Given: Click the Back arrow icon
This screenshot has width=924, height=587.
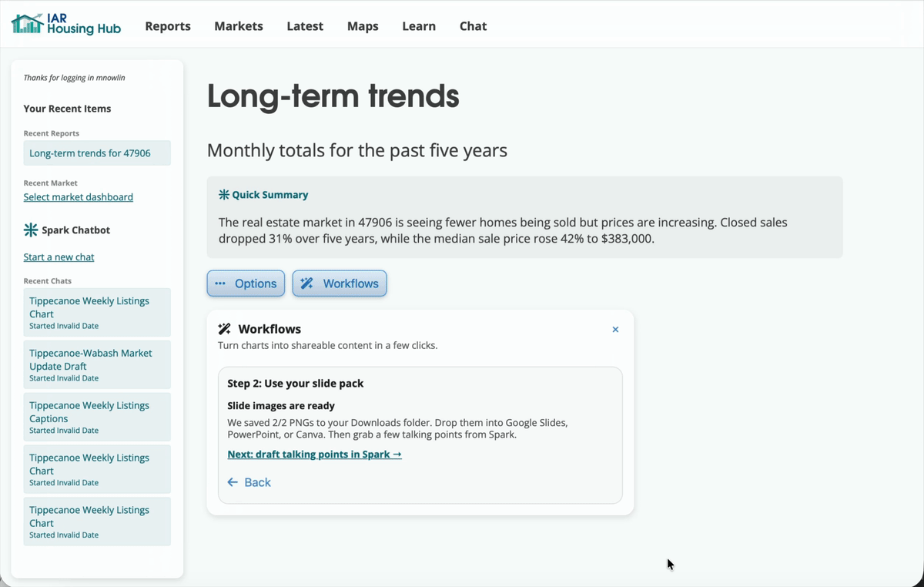Looking at the screenshot, I should click(x=233, y=482).
